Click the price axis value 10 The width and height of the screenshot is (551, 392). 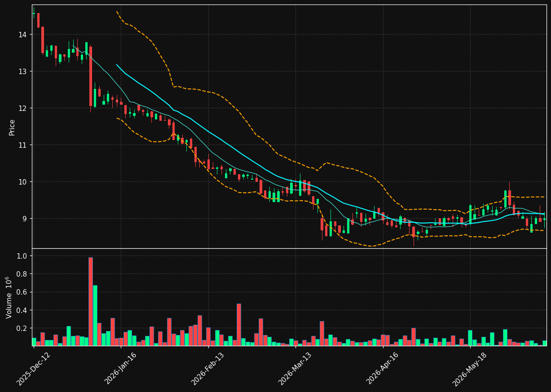click(x=23, y=182)
